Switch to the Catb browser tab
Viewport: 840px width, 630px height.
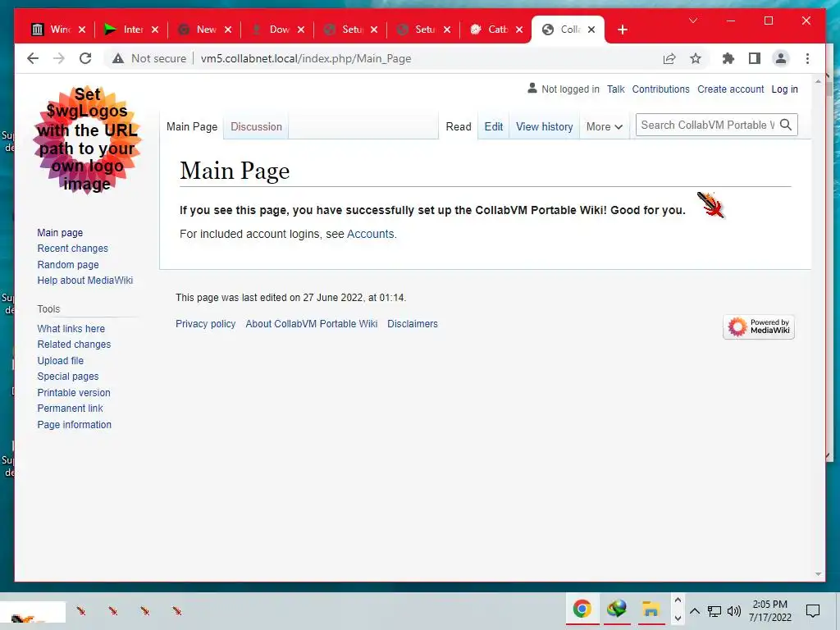pos(495,30)
